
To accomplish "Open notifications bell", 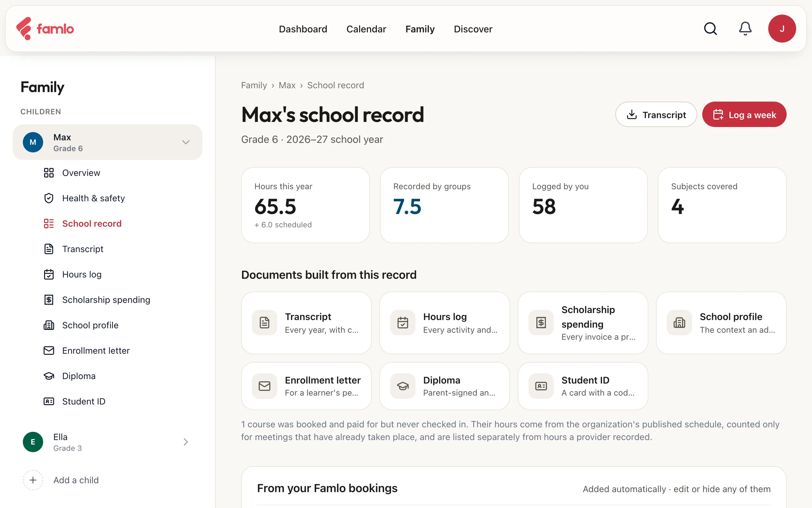I will point(745,29).
